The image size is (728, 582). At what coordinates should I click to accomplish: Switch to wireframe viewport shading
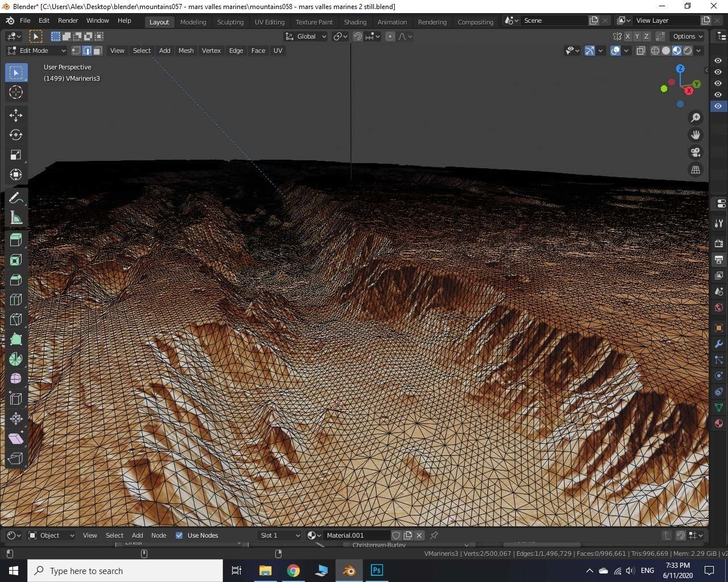[x=655, y=51]
